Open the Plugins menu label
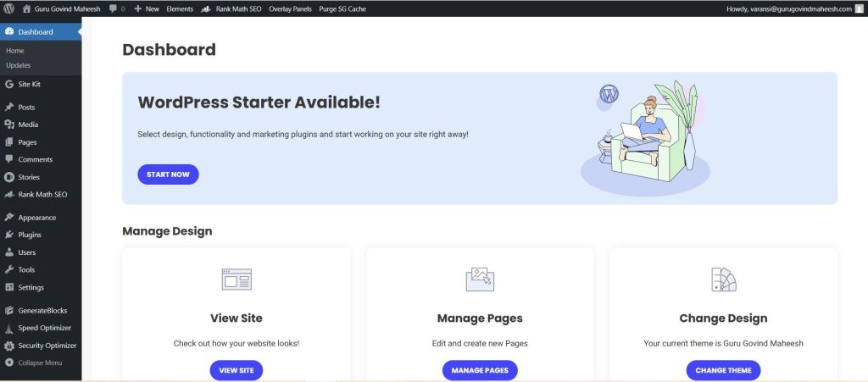868x382 pixels. coord(30,235)
